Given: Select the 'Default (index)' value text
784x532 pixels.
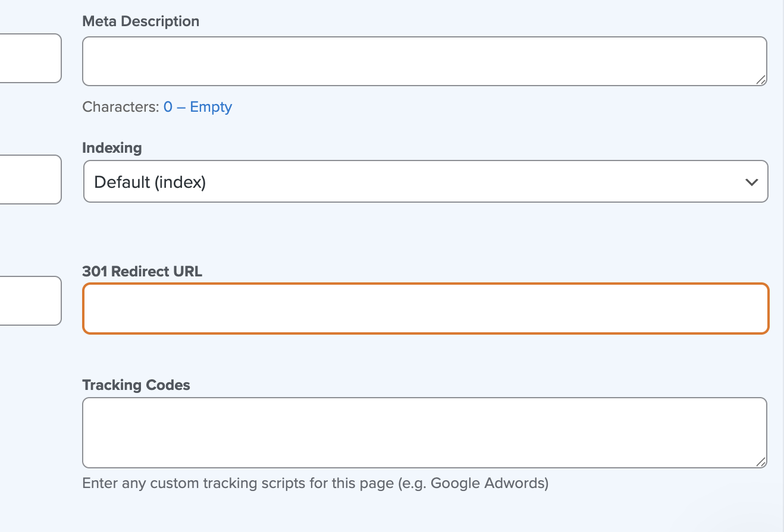Looking at the screenshot, I should point(150,182).
